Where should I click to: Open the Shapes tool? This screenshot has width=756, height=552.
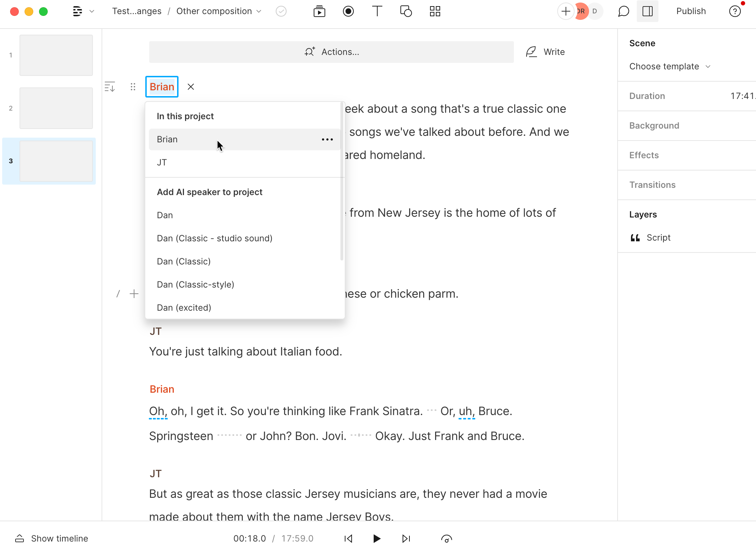[406, 11]
